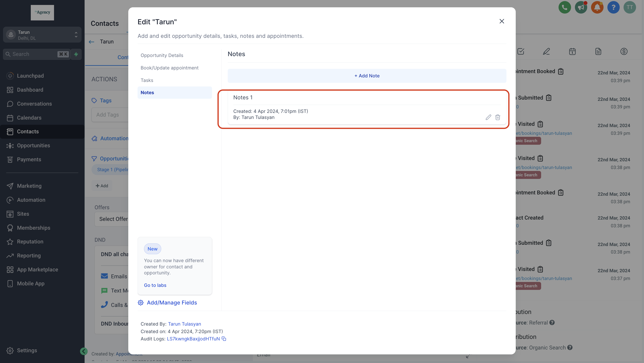Image resolution: width=644 pixels, height=363 pixels.
Task: Open the megaphone announcements icon
Action: click(x=581, y=7)
